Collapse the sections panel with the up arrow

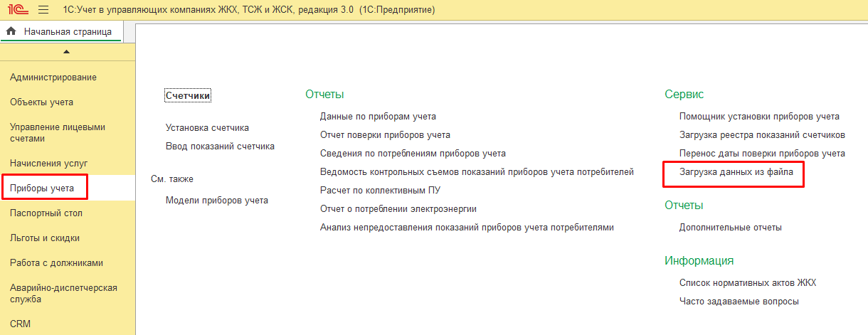[x=66, y=52]
